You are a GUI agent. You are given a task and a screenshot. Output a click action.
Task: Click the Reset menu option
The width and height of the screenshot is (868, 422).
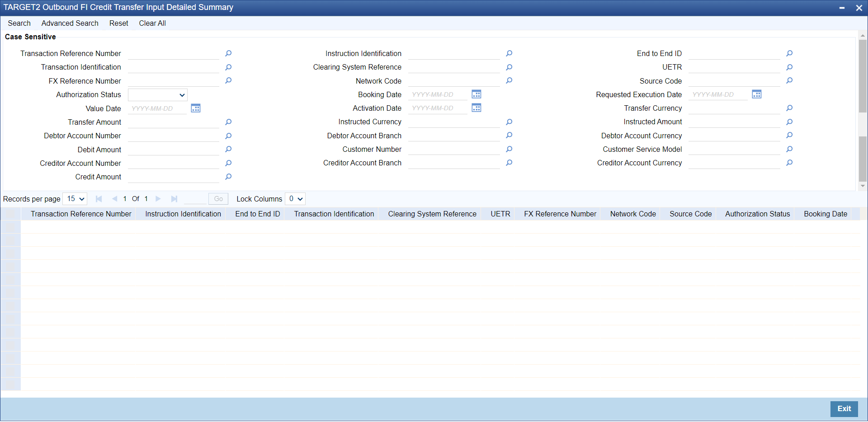click(119, 23)
